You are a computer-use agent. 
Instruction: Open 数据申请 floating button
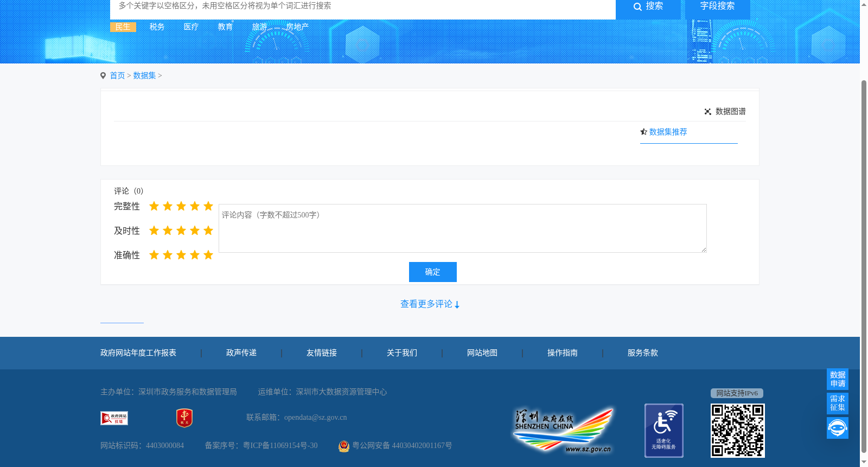pos(838,379)
